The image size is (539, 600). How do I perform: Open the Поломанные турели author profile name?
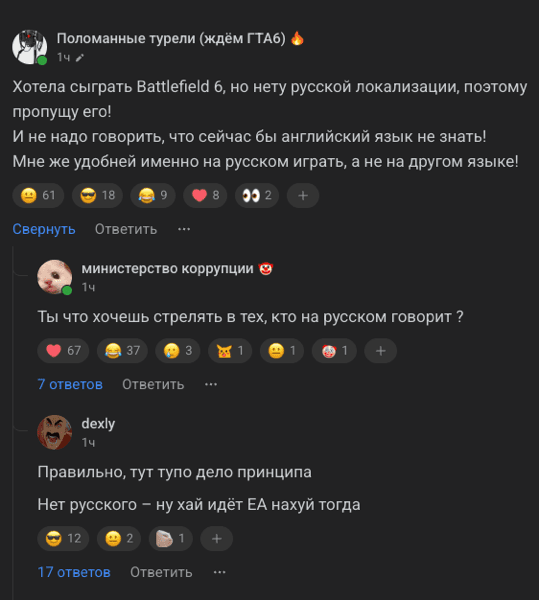coord(171,38)
